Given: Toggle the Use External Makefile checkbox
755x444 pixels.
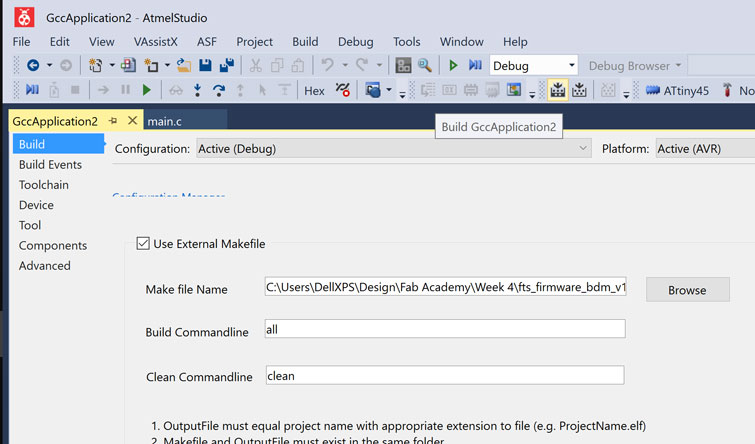Looking at the screenshot, I should (143, 243).
